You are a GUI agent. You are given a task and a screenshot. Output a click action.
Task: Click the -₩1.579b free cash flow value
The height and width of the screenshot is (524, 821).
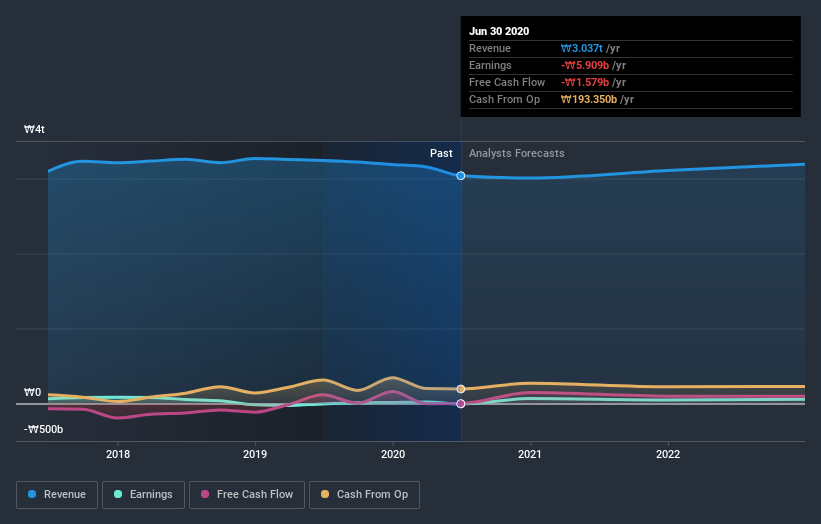pos(585,82)
